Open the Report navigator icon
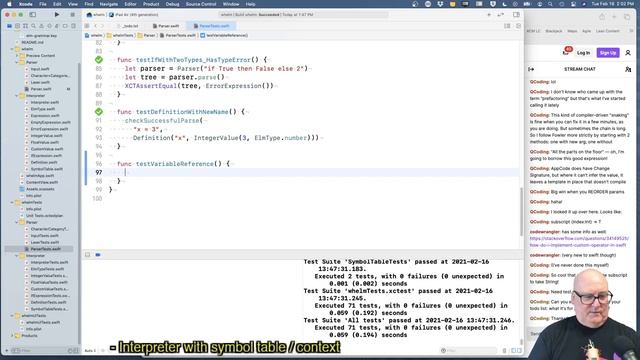640x360 pixels. pyautogui.click(x=73, y=26)
